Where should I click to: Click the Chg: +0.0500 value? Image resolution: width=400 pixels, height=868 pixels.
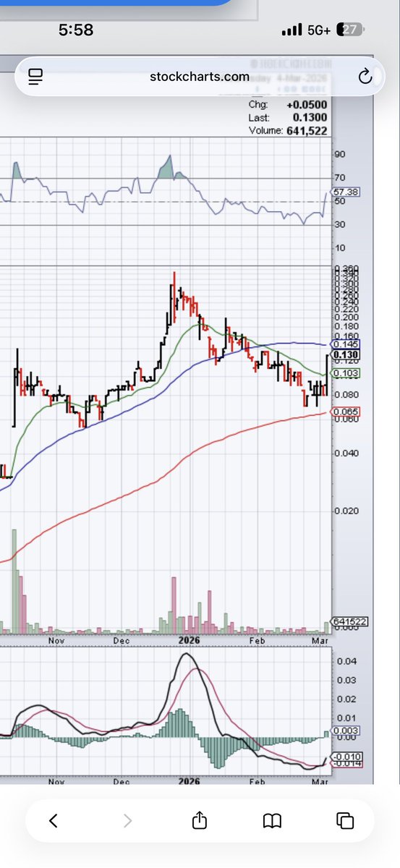tap(307, 105)
